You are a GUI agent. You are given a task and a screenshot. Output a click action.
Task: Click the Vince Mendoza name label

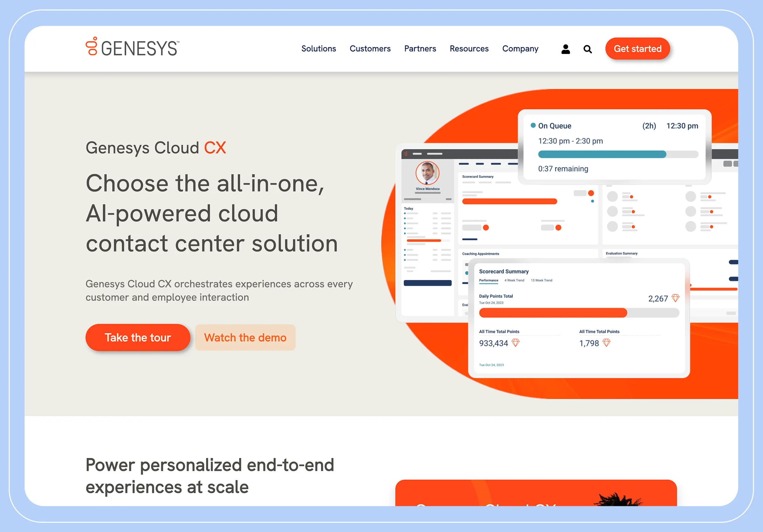[427, 189]
